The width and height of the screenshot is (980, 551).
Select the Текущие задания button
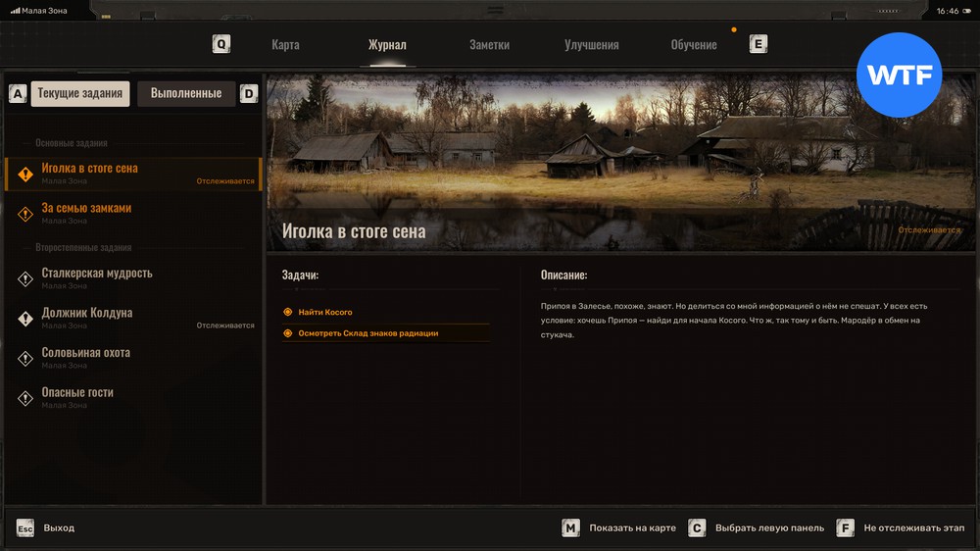pos(80,94)
